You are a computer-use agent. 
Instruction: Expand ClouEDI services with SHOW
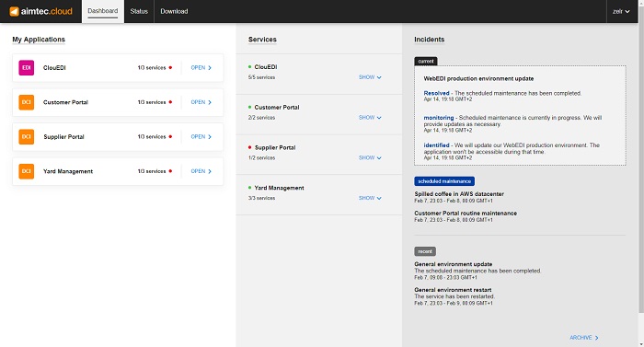coord(370,77)
